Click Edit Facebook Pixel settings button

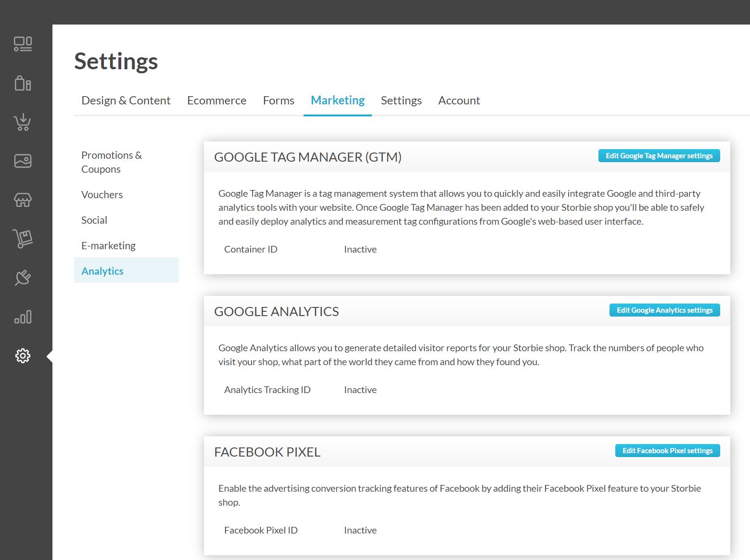click(x=668, y=451)
